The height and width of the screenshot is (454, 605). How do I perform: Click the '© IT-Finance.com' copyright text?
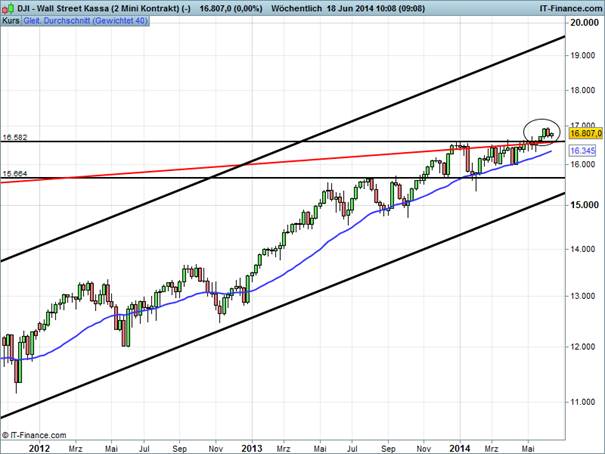pos(34,435)
